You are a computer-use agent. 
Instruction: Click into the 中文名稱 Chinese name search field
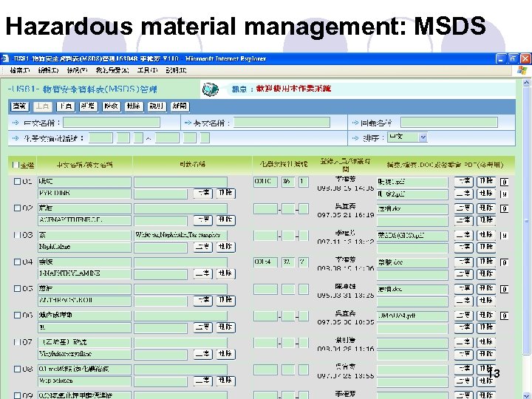(x=112, y=123)
